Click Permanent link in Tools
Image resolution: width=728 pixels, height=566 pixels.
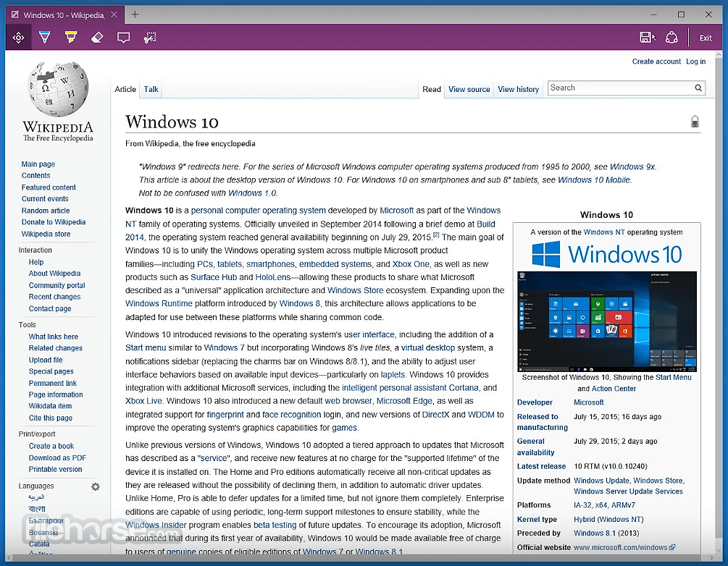(x=52, y=383)
